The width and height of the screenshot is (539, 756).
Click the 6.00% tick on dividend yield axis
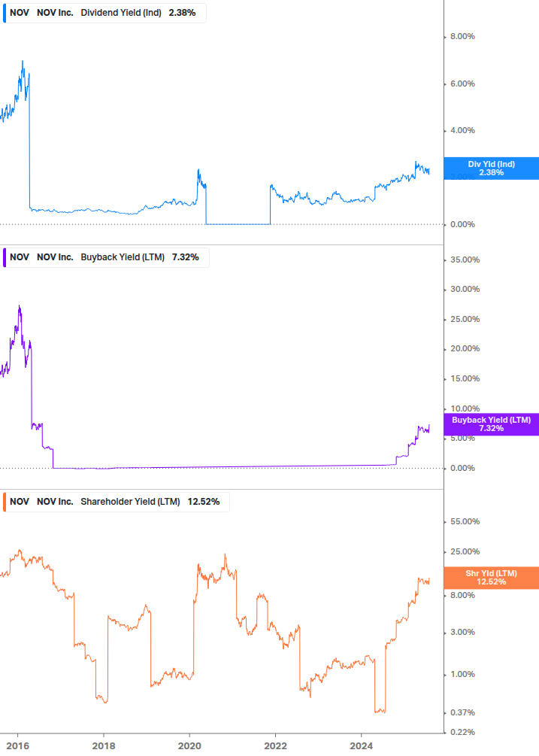pos(462,83)
